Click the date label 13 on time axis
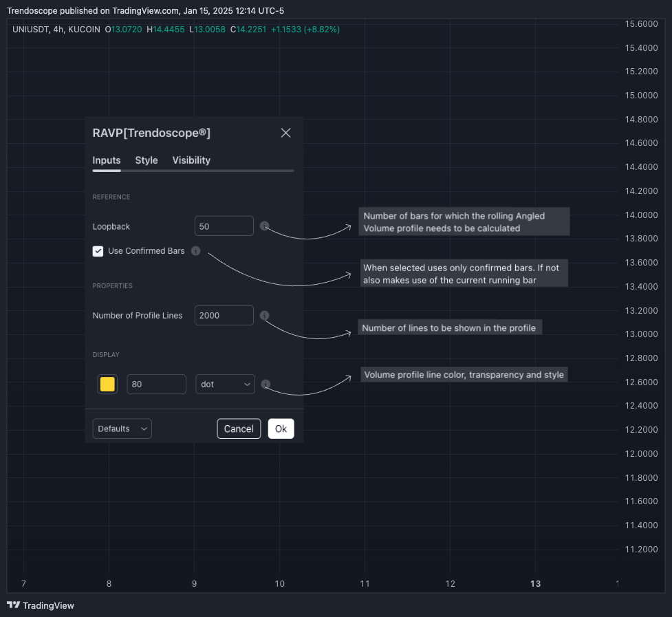Screen dimensions: 672x617 click(535, 583)
